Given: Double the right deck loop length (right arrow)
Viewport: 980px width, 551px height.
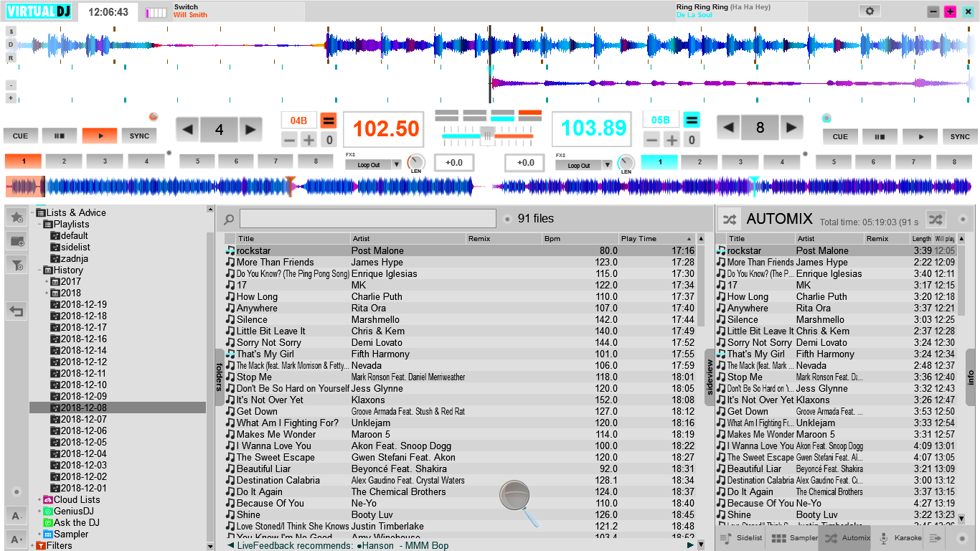Looking at the screenshot, I should [x=791, y=128].
